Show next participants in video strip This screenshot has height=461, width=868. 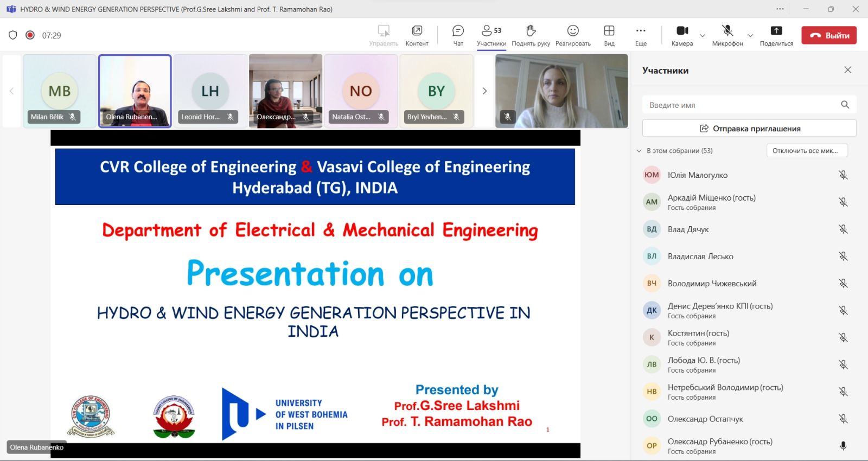tap(484, 91)
